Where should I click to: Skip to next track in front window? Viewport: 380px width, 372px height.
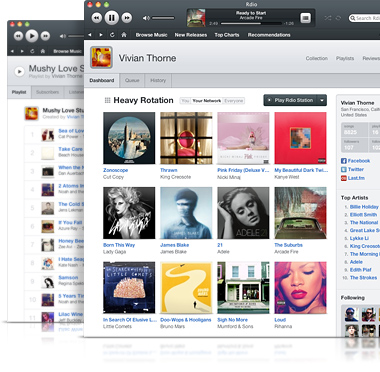(127, 18)
